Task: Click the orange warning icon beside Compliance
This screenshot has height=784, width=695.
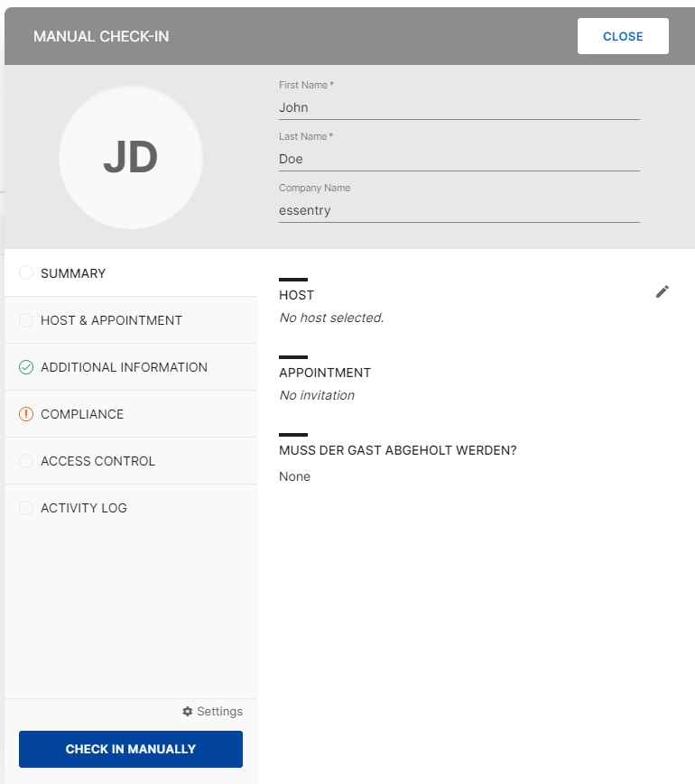Action: tap(26, 414)
